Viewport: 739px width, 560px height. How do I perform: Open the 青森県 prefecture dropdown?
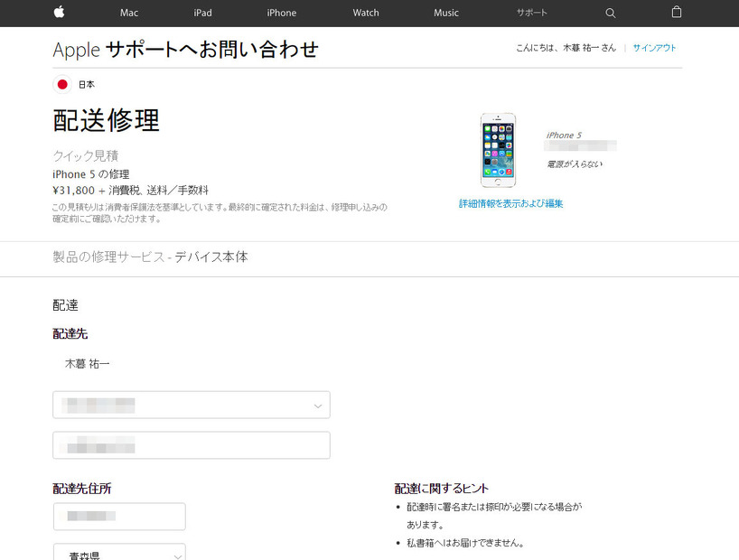point(119,553)
